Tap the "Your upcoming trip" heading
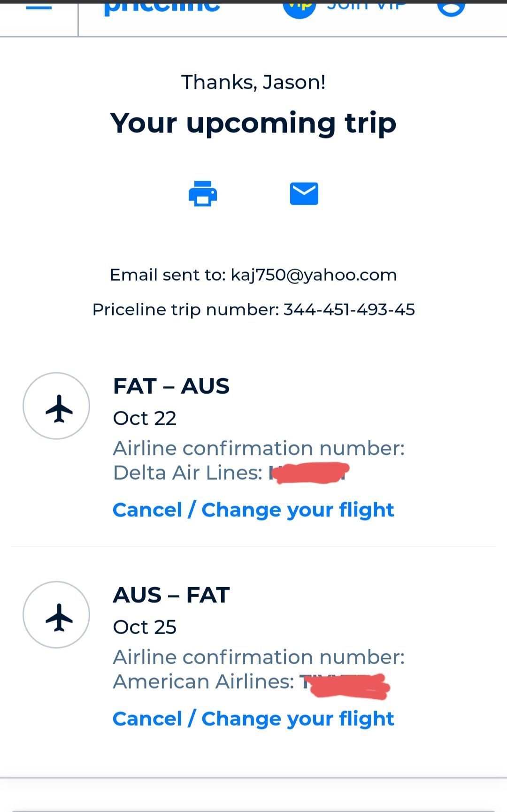507x812 pixels. pyautogui.click(x=253, y=123)
